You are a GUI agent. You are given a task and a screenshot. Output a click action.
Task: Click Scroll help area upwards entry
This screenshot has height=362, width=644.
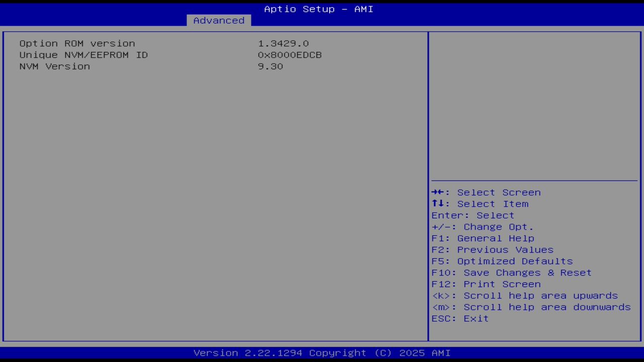(x=525, y=296)
